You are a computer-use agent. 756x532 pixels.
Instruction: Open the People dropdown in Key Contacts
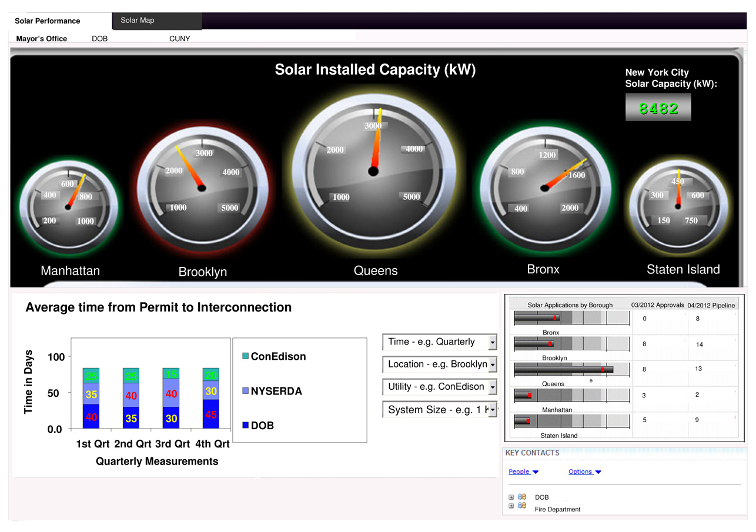coord(523,471)
